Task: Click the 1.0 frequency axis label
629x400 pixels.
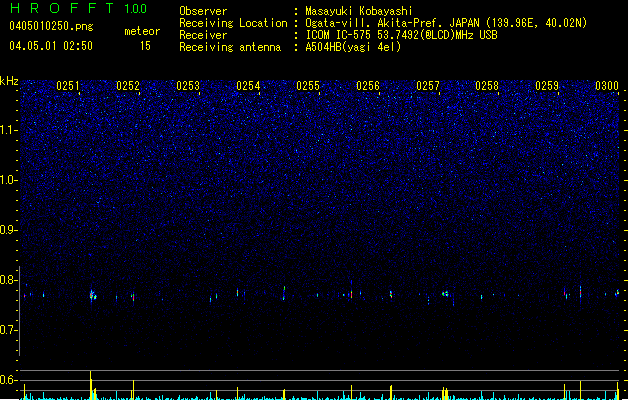Action: point(8,180)
